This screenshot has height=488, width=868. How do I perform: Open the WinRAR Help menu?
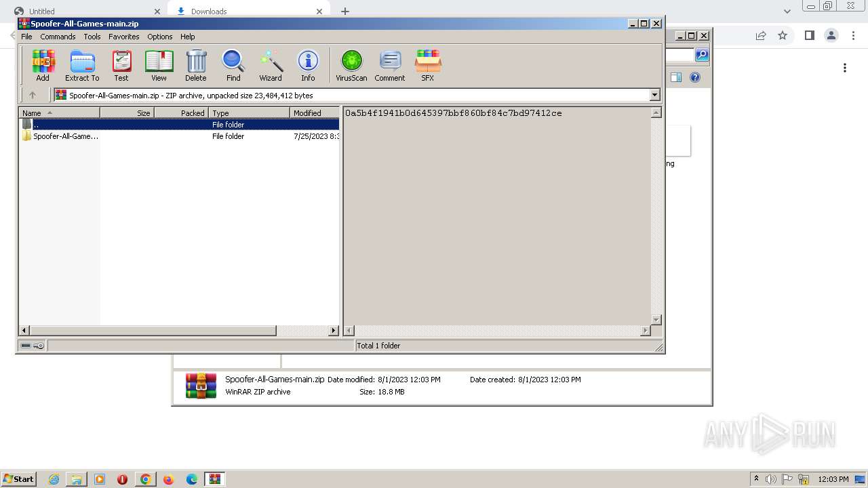click(188, 37)
